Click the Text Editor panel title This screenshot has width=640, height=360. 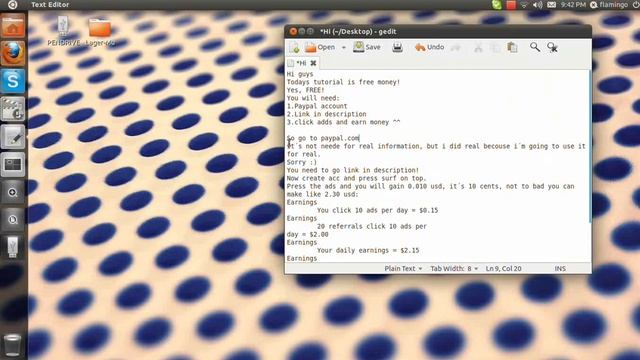click(x=50, y=4)
